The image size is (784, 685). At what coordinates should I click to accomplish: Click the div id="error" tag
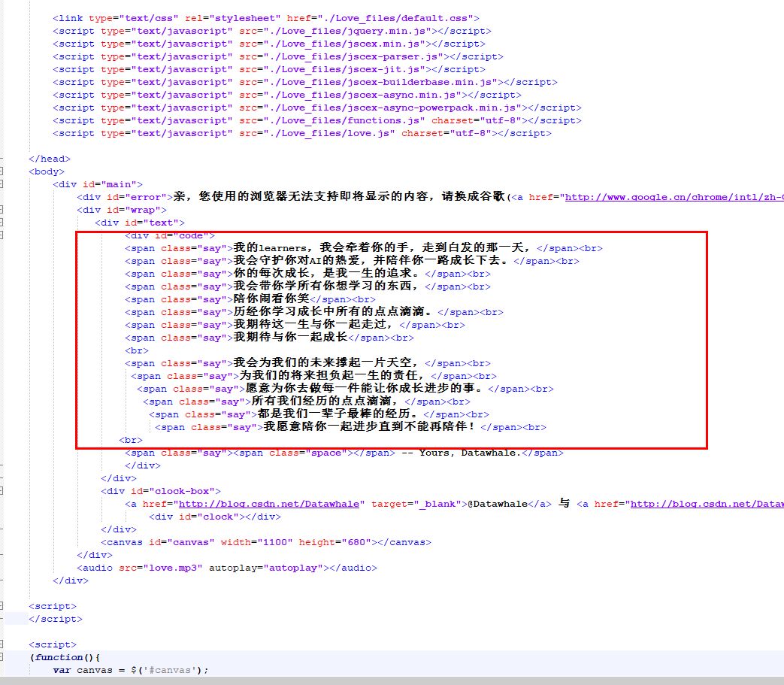click(125, 198)
